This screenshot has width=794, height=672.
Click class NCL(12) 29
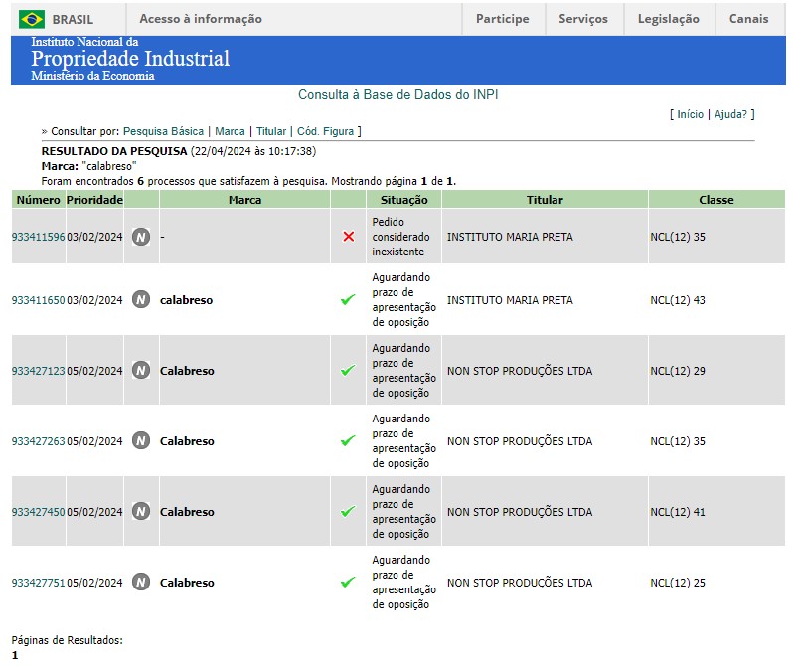coord(678,370)
